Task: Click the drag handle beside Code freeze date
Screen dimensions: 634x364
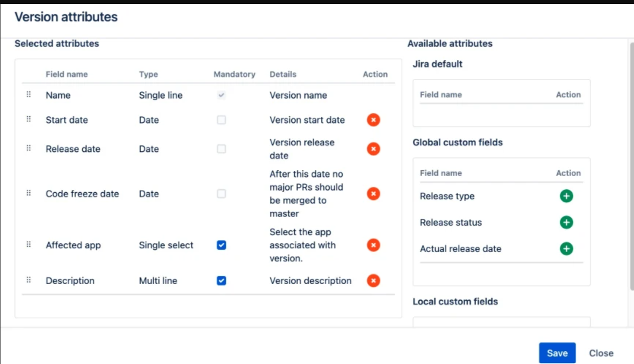Action: (29, 193)
